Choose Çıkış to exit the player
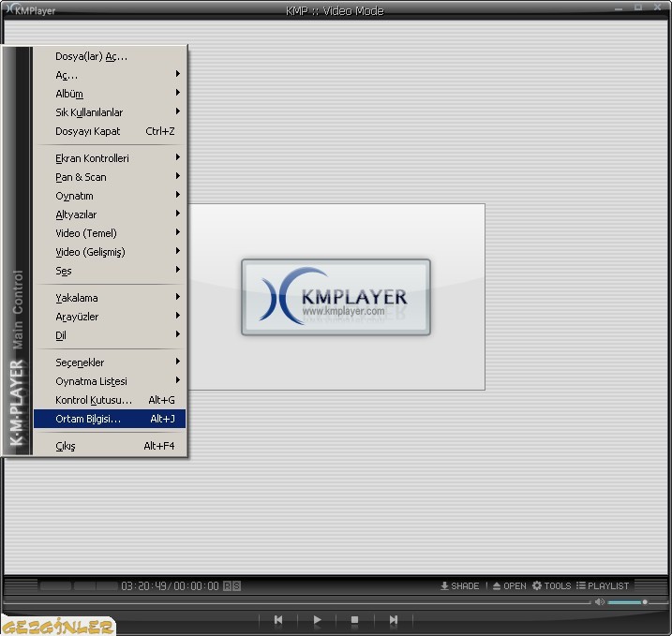The image size is (672, 636). pyautogui.click(x=110, y=446)
